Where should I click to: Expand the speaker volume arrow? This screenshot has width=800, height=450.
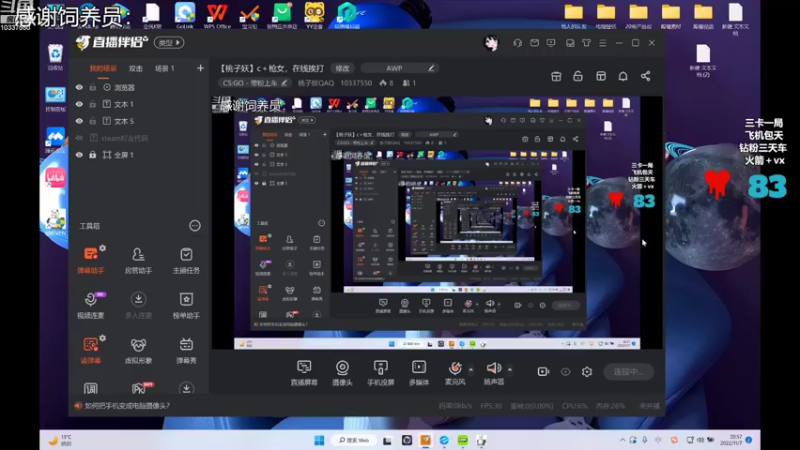tap(509, 369)
